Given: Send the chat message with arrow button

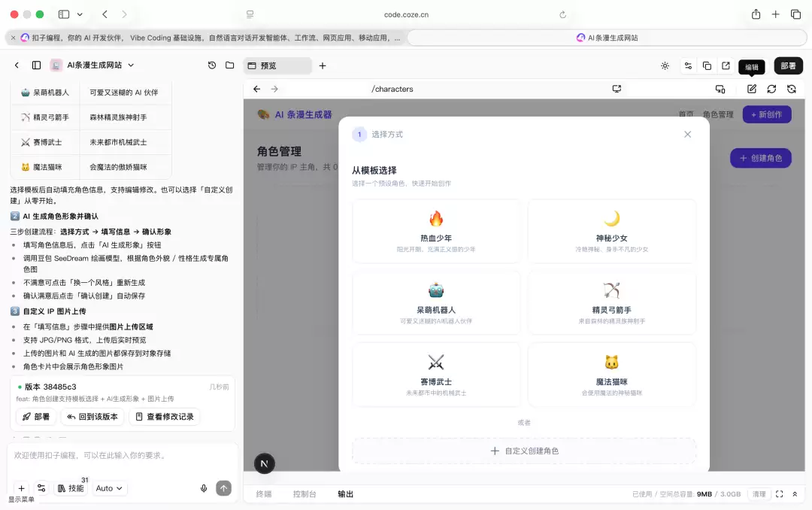Looking at the screenshot, I should pos(224,488).
